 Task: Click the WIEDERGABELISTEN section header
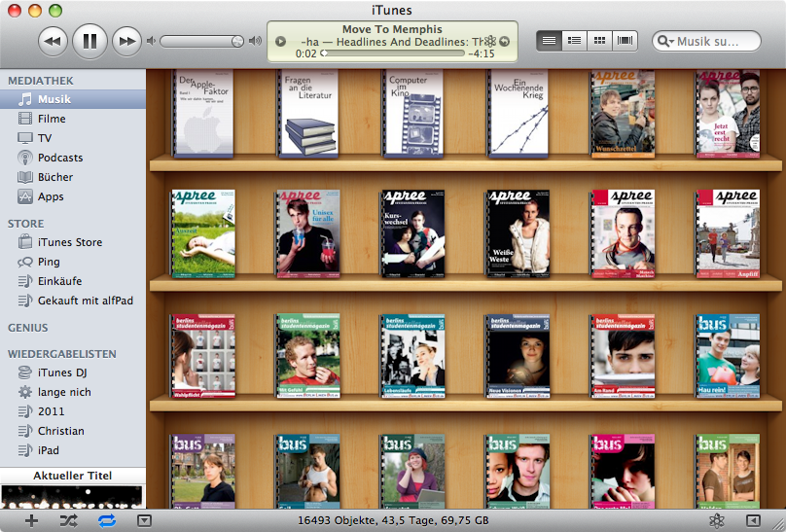click(62, 354)
